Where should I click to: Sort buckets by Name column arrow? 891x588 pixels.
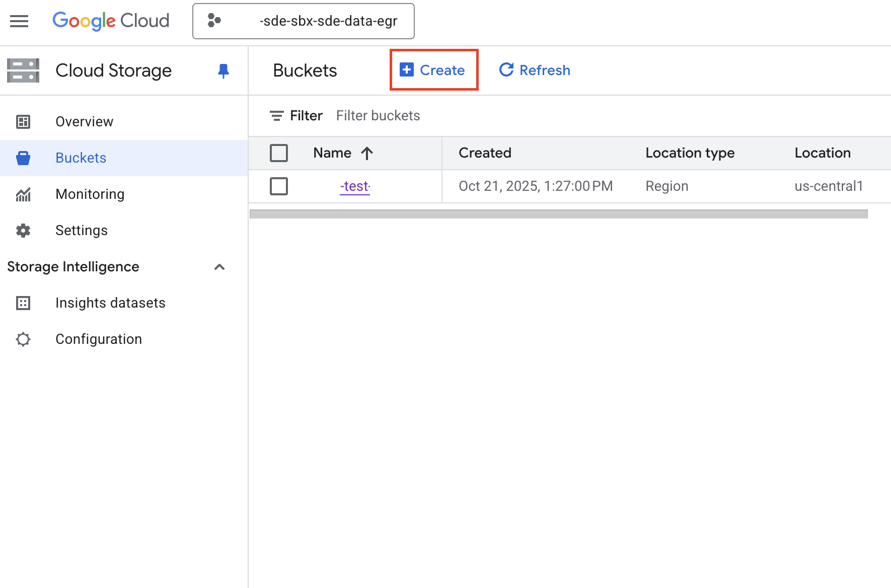[x=367, y=153]
